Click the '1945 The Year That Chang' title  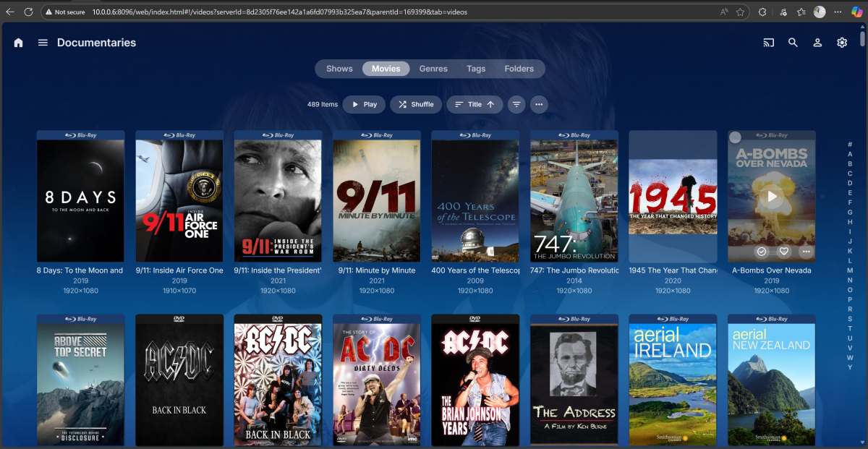pos(673,270)
